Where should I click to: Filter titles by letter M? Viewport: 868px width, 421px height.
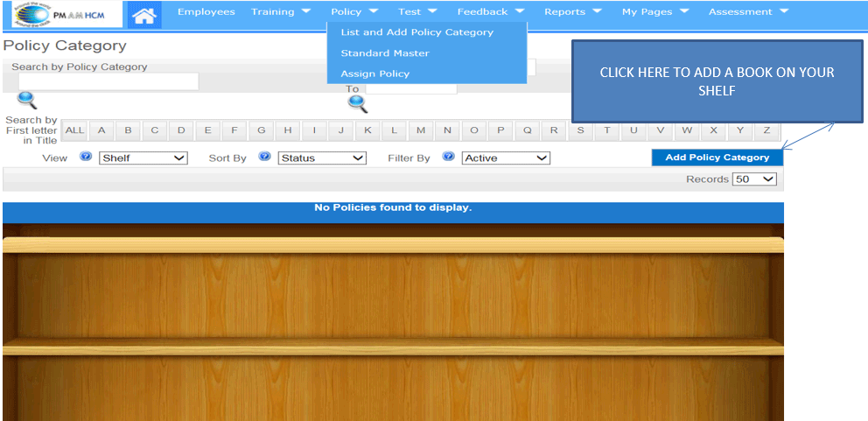[421, 130]
